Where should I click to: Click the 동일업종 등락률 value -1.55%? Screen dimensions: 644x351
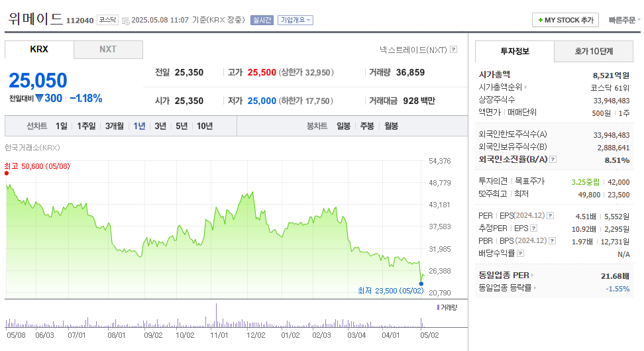[x=617, y=289]
